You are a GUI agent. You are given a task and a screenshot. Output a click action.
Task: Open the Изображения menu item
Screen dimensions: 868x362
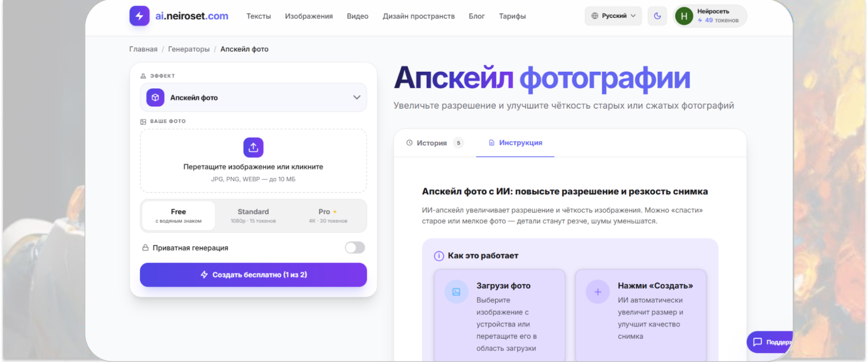click(x=309, y=16)
